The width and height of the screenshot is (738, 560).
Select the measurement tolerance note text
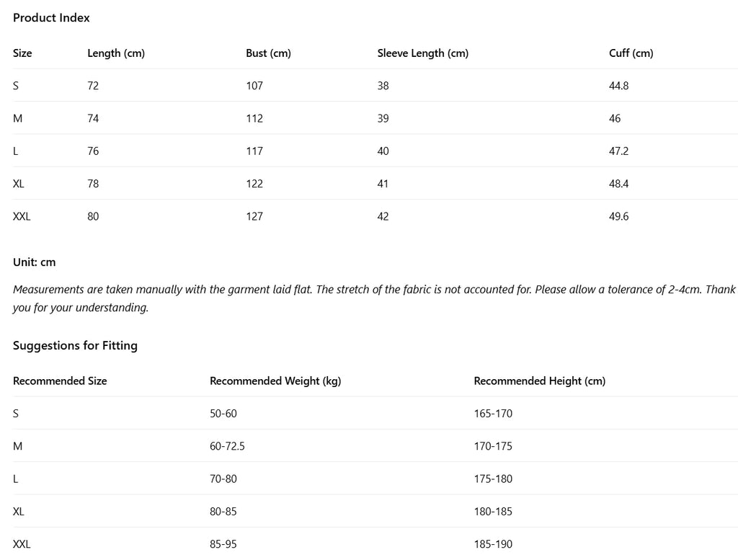pos(374,298)
